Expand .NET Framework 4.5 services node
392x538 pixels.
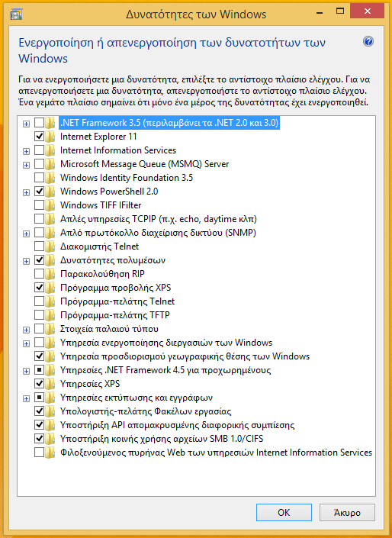coord(26,371)
